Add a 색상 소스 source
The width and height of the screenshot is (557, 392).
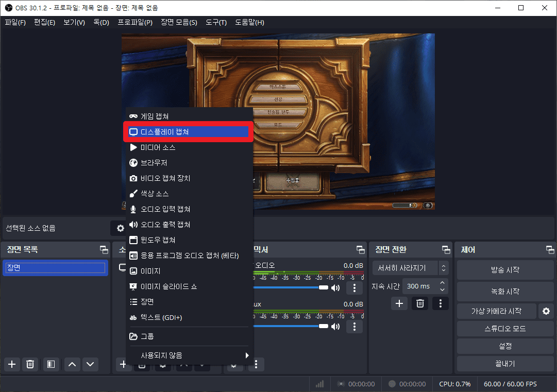(x=189, y=194)
